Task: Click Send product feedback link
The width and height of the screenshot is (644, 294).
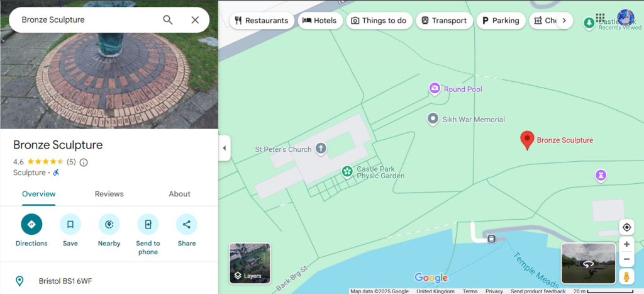Action: tap(538, 291)
